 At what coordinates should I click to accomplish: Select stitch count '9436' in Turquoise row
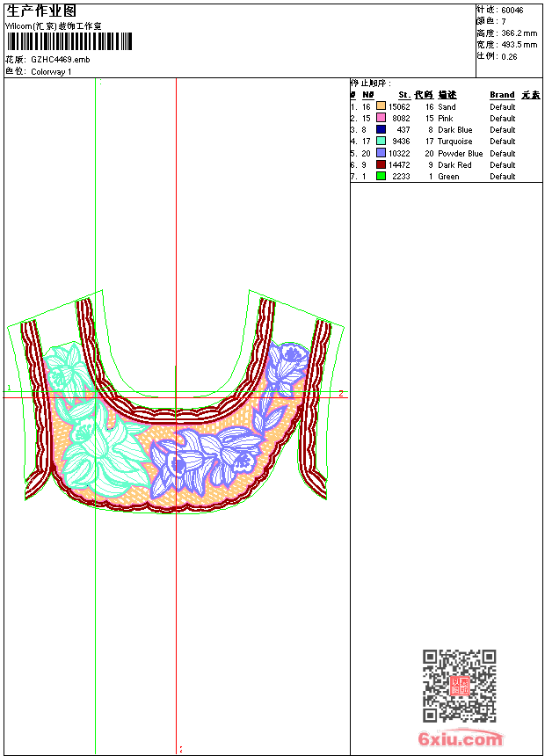click(401, 142)
